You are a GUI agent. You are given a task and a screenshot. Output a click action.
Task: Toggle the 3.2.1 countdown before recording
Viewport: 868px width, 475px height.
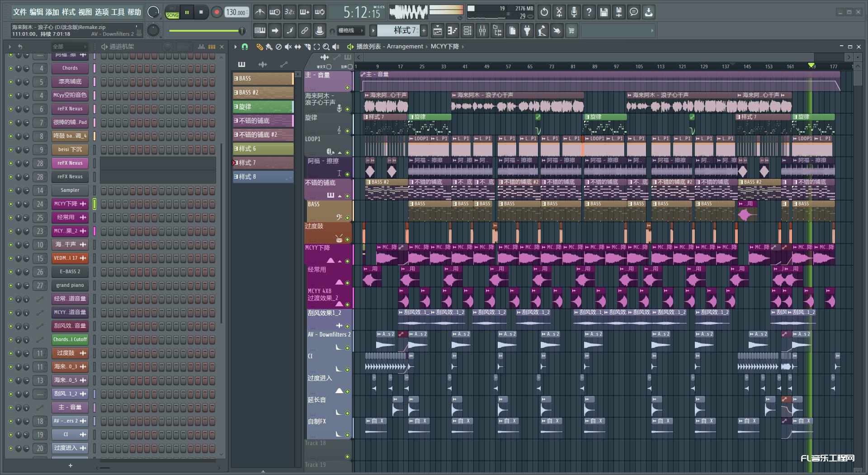[289, 12]
